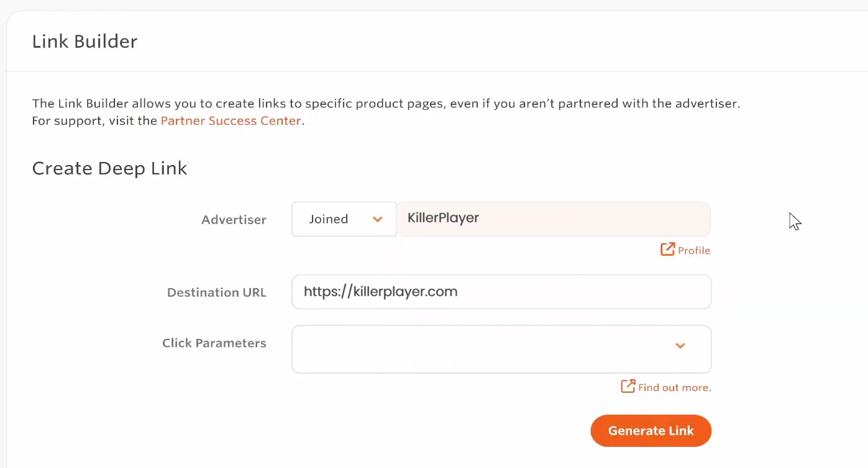Focus the Destination URL input field
The height and width of the screenshot is (468, 868).
(x=501, y=292)
